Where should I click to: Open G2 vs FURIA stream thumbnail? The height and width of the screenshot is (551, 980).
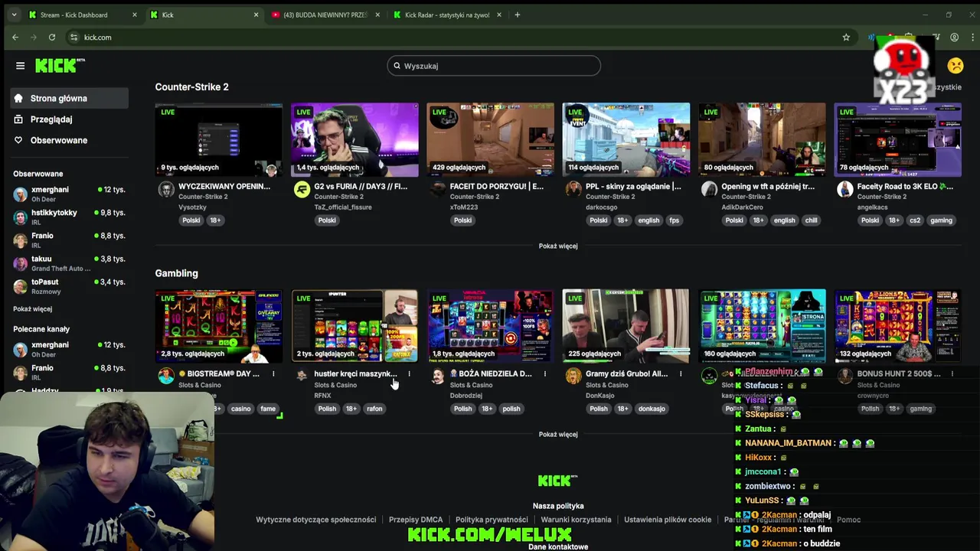coord(354,139)
